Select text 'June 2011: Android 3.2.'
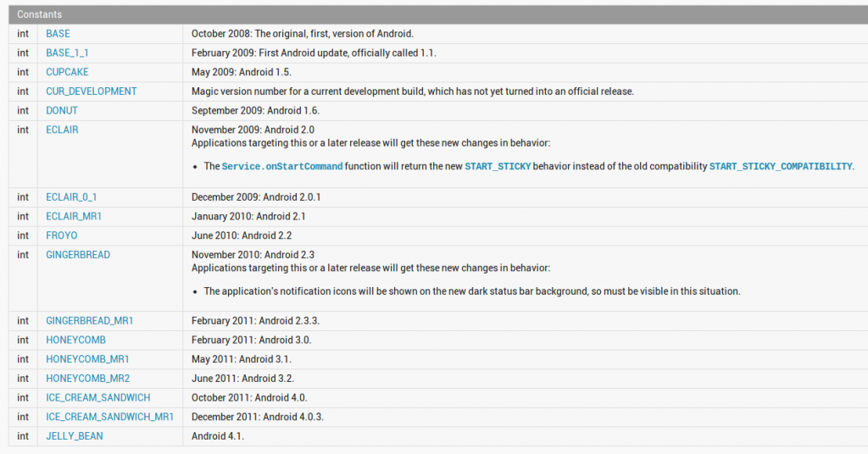Screen dimensions: 868x454 tap(243, 379)
